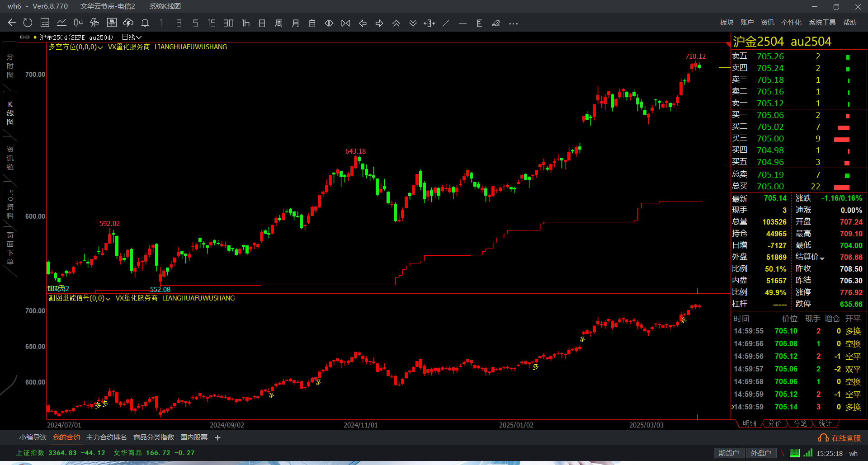Open the alert bell icon
Image resolution: width=868 pixels, height=465 pixels.
point(145,23)
